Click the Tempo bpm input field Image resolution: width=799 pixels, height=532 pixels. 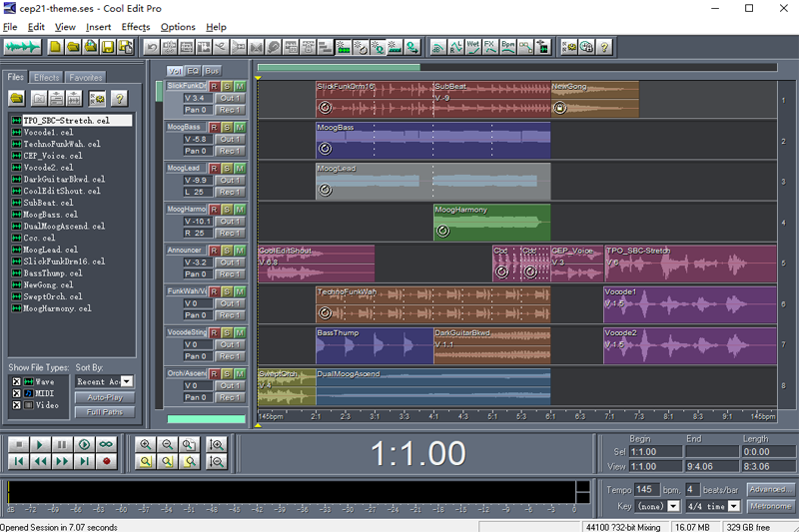pyautogui.click(x=646, y=490)
